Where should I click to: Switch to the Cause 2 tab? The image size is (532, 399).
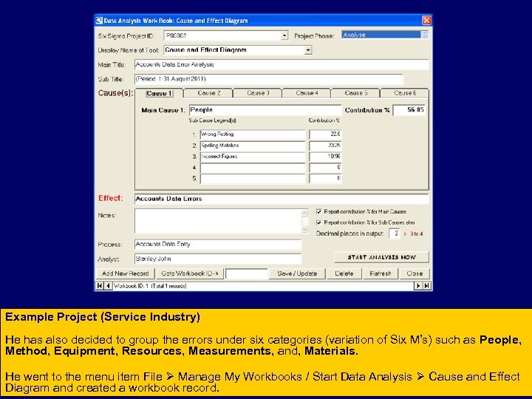coord(209,93)
